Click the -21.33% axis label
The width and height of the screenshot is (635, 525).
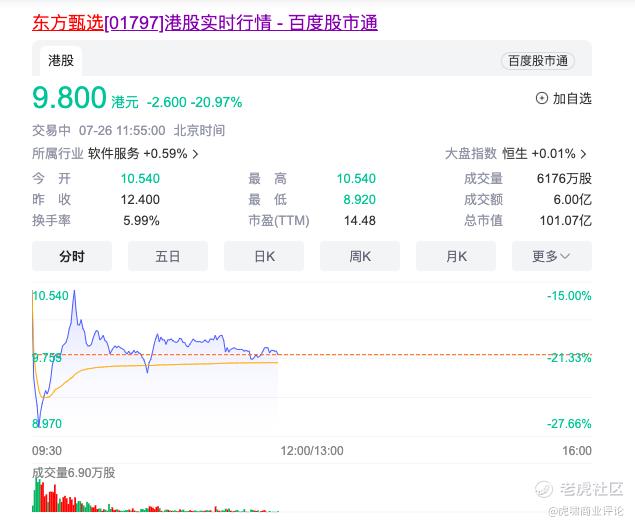(x=569, y=358)
